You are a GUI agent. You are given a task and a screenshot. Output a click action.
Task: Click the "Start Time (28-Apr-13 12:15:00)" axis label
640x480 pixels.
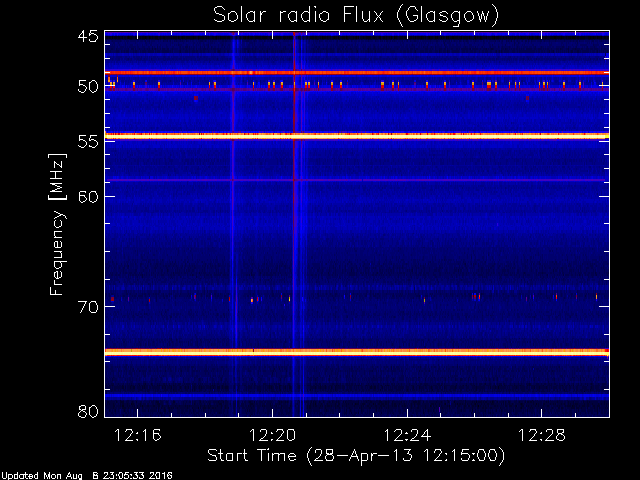click(356, 456)
